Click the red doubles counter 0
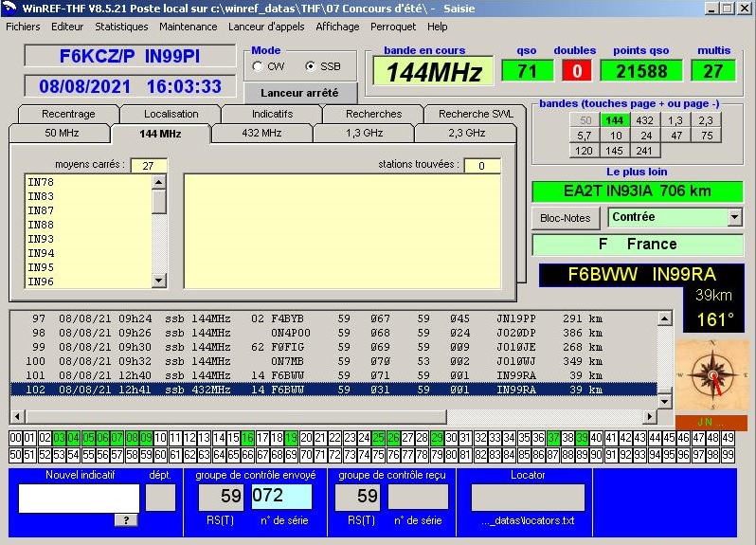 (x=577, y=71)
